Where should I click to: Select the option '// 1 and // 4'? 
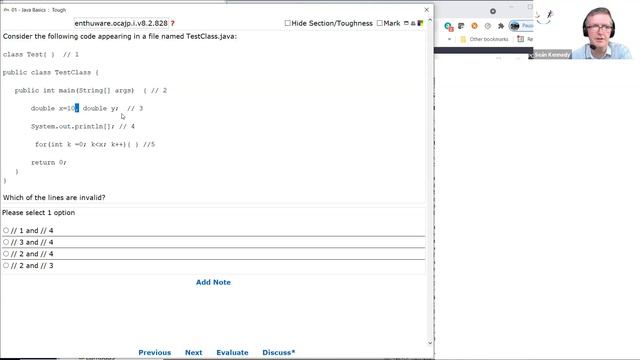click(6, 231)
